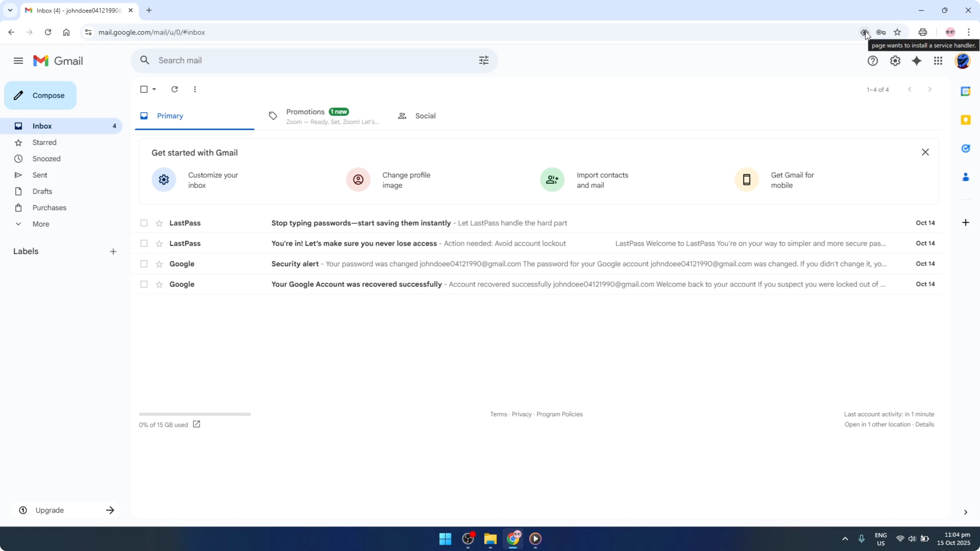The height and width of the screenshot is (551, 980).
Task: Open Gmail settings gear
Action: coord(895,61)
